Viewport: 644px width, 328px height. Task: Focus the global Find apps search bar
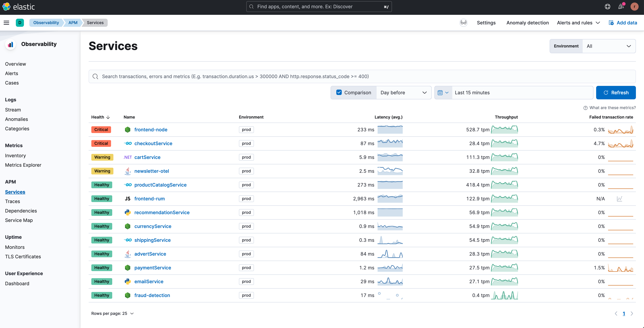click(319, 7)
